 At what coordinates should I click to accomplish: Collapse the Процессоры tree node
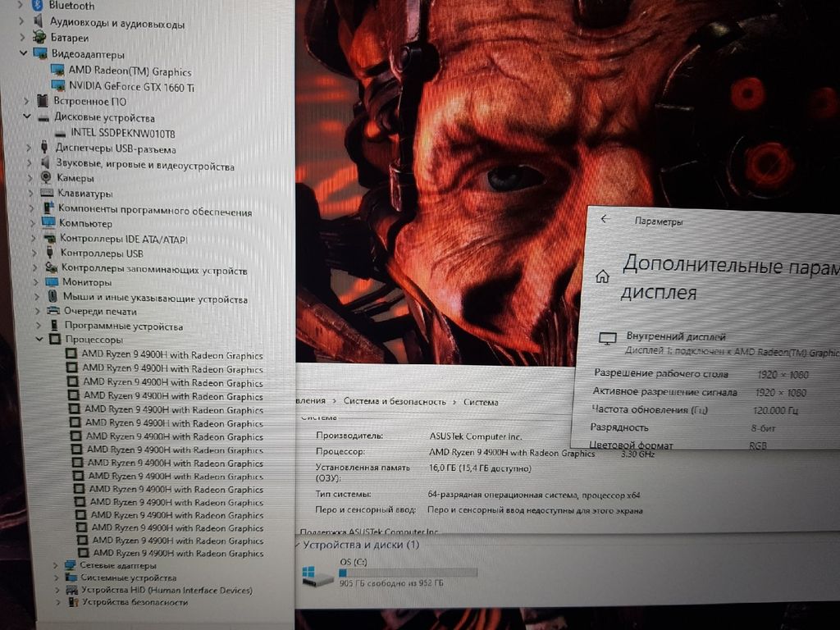[39, 340]
